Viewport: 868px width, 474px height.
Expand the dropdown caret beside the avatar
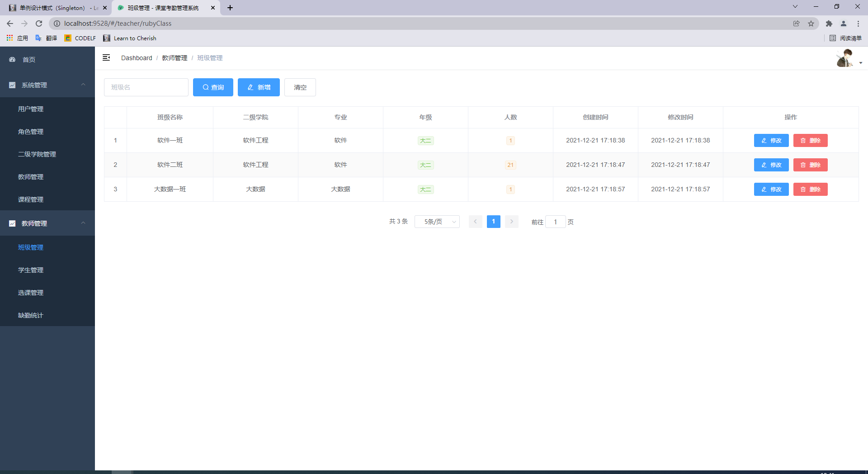[860, 63]
